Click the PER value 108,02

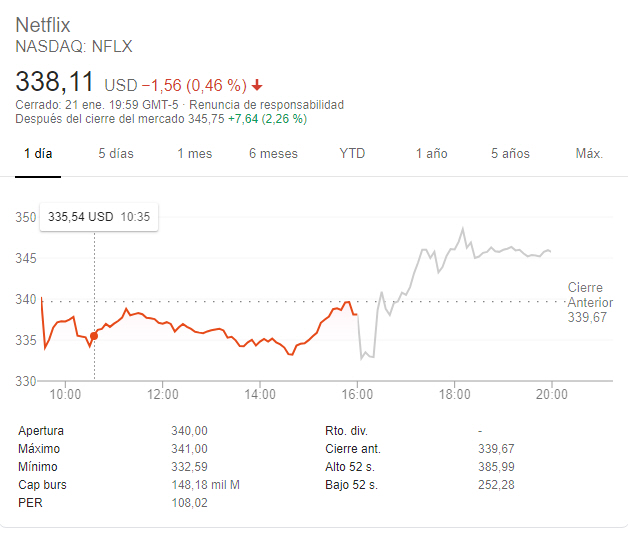pyautogui.click(x=190, y=503)
